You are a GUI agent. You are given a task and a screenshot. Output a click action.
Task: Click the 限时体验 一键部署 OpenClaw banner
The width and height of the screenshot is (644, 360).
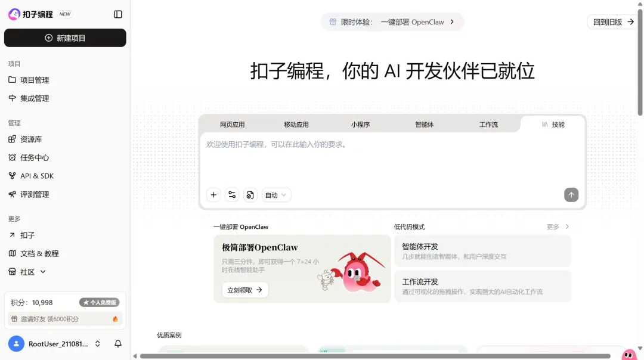pyautogui.click(x=392, y=22)
